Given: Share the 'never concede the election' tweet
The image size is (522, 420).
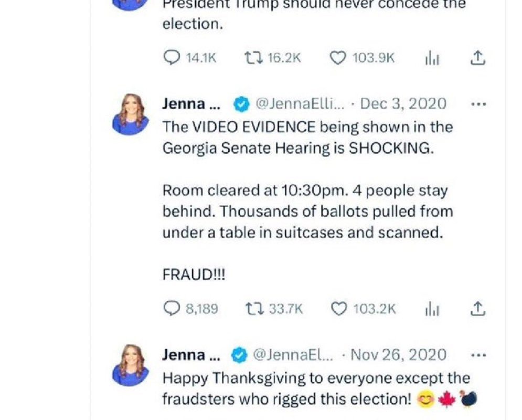Looking at the screenshot, I should coord(477,58).
